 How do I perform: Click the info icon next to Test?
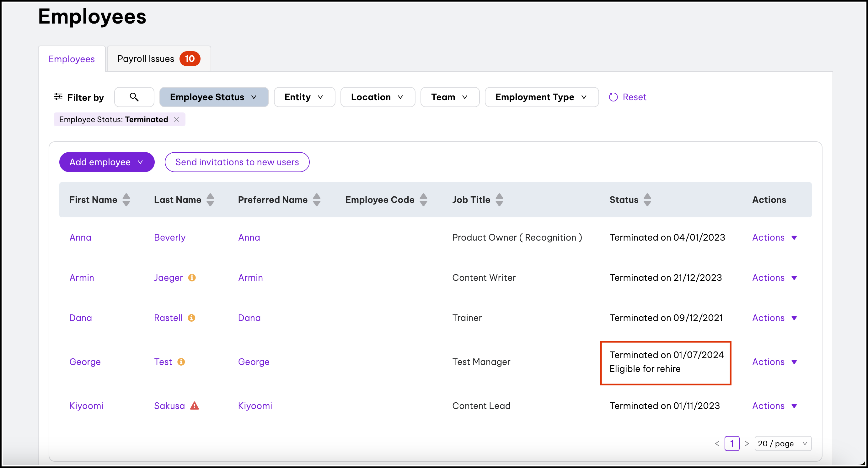pos(181,362)
